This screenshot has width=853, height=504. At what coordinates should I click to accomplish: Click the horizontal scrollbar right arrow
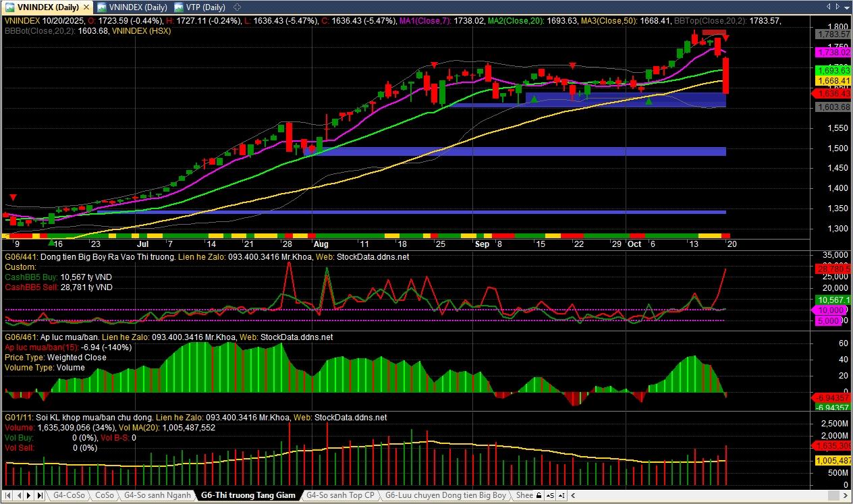click(847, 495)
